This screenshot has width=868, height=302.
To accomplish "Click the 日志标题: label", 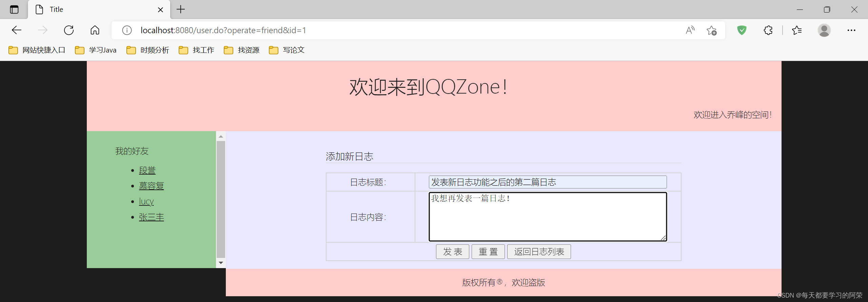I will click(368, 182).
